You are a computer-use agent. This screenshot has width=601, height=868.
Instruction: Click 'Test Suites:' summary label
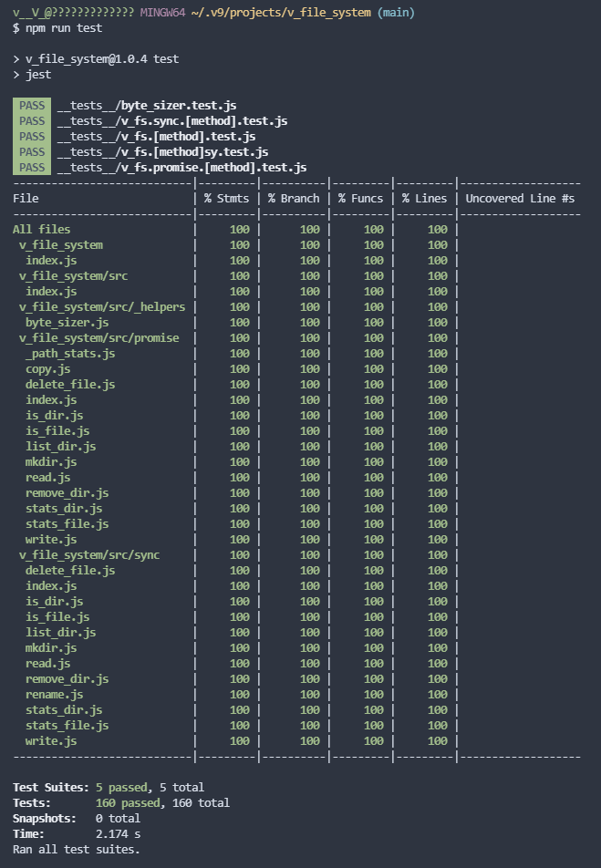click(x=51, y=787)
